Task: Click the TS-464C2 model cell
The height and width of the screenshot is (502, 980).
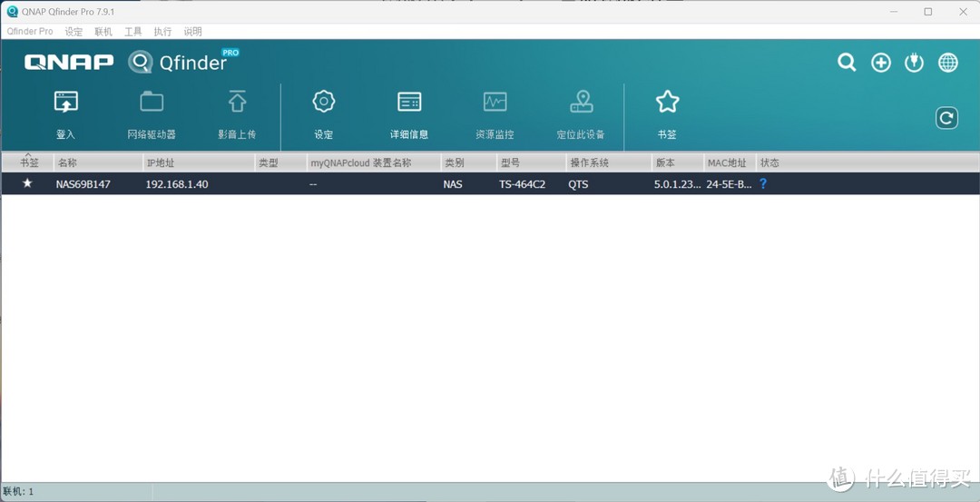Action: (x=522, y=184)
